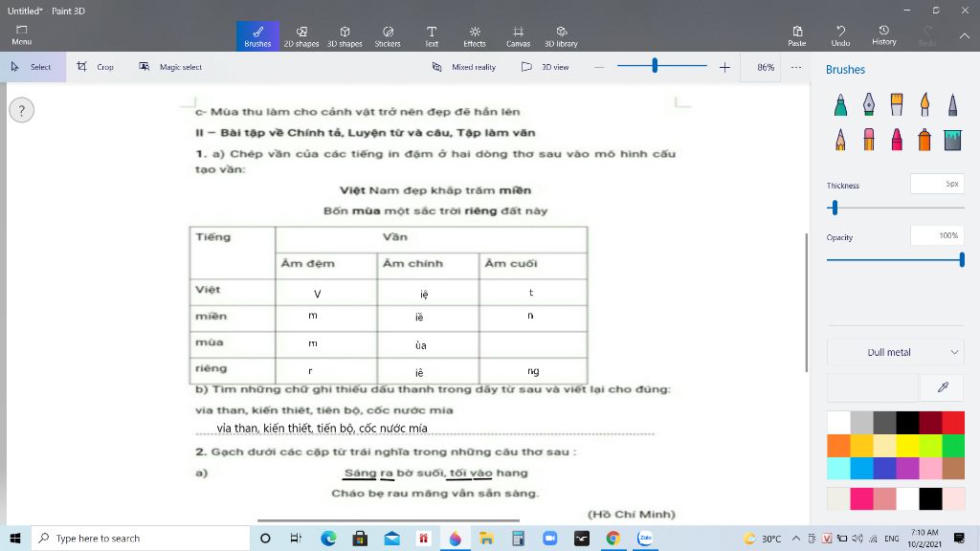The width and height of the screenshot is (980, 551).
Task: Open Task View from taskbar
Action: coord(297,538)
